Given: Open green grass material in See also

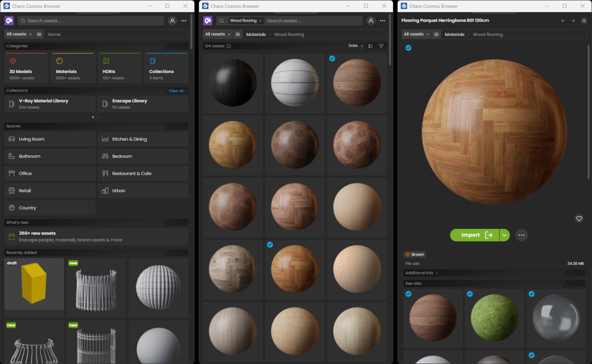Looking at the screenshot, I should 494,318.
